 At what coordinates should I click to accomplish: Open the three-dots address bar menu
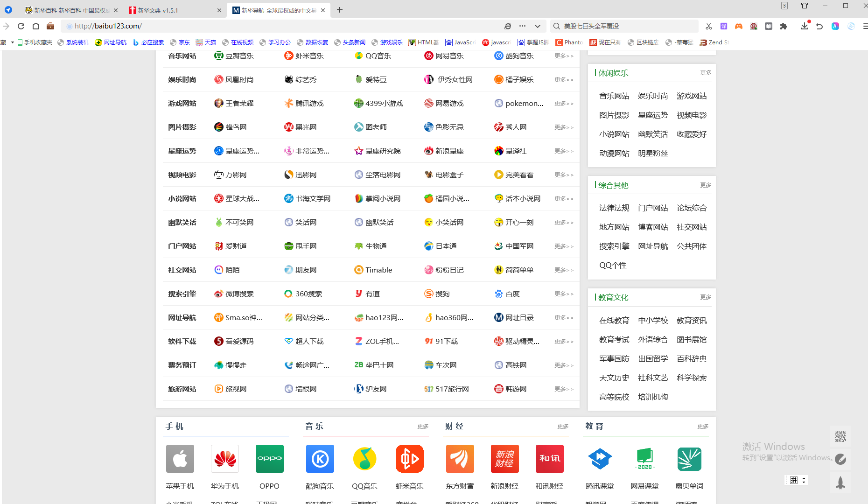coord(523,26)
